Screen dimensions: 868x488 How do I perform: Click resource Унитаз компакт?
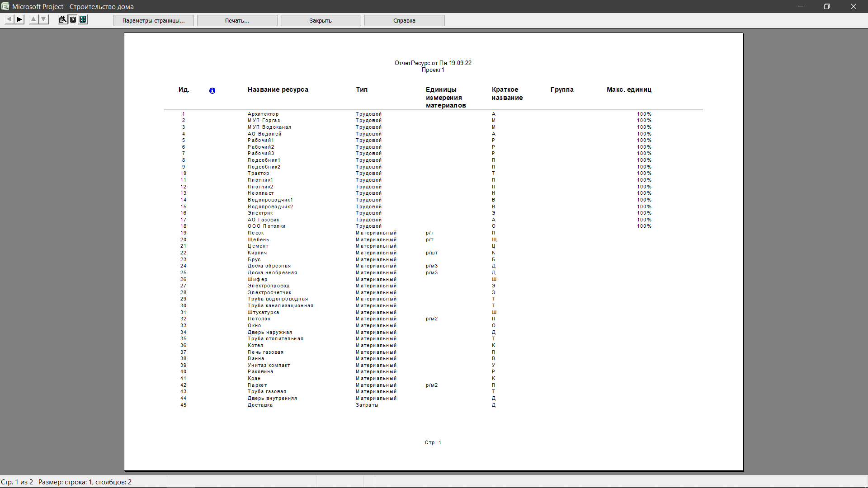coord(269,366)
